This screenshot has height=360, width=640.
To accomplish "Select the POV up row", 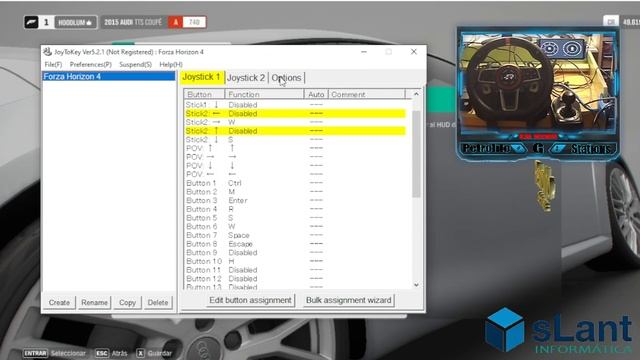I will pyautogui.click(x=295, y=148).
